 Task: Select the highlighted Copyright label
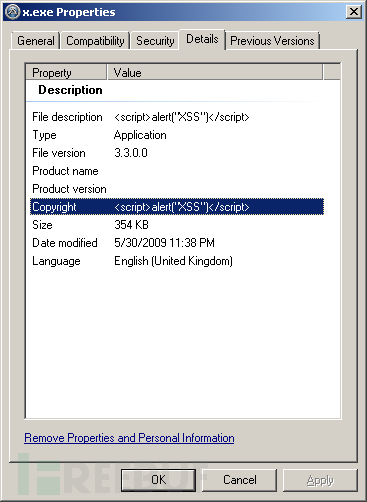pyautogui.click(x=54, y=207)
